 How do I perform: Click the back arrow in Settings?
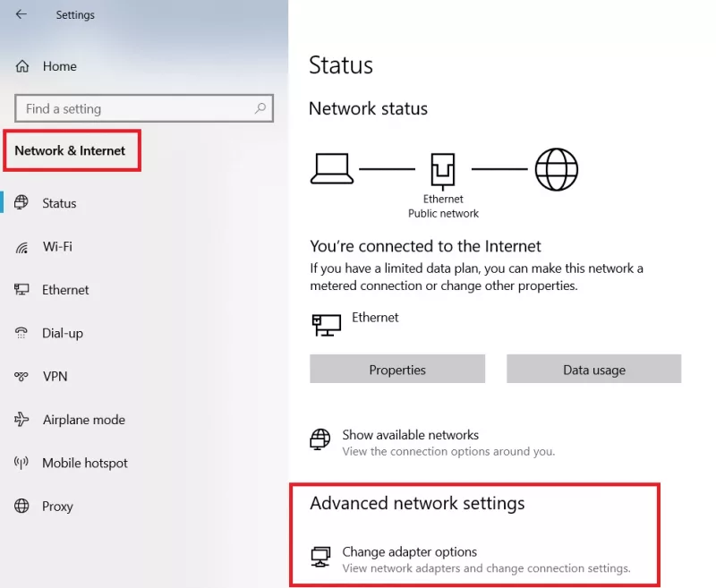[21, 14]
